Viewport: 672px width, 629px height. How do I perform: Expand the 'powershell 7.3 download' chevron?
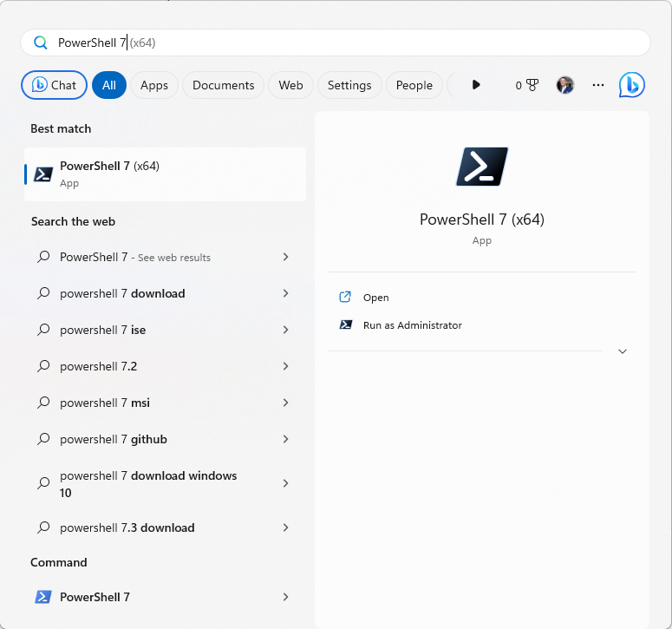point(285,527)
